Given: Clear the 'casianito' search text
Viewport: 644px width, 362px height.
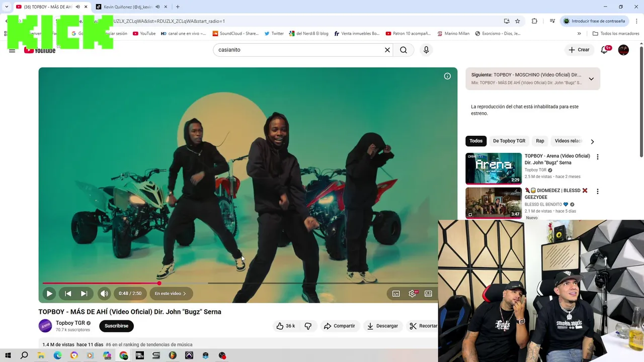Looking at the screenshot, I should coord(387,50).
